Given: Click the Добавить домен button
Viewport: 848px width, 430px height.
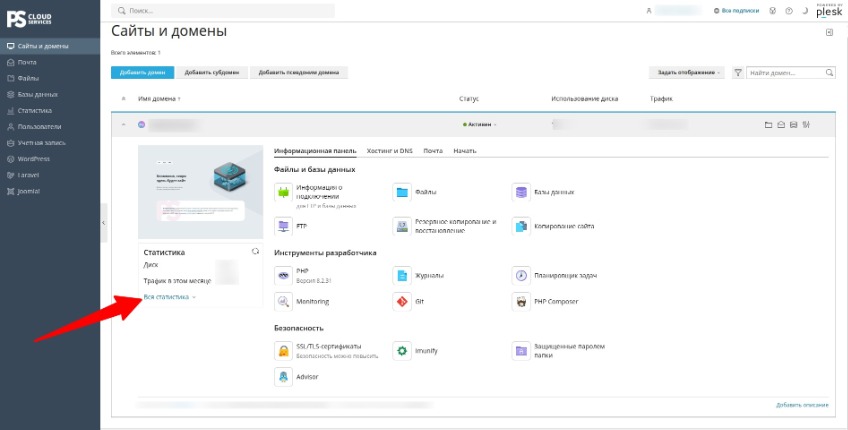Looking at the screenshot, I should point(143,72).
